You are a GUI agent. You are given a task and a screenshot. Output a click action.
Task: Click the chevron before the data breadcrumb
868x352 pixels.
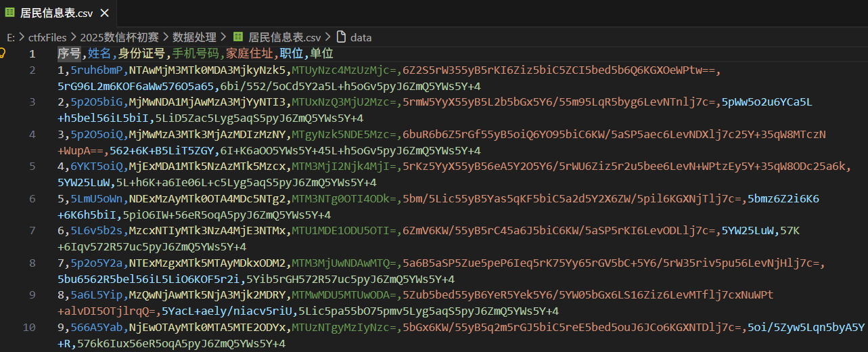coord(328,37)
